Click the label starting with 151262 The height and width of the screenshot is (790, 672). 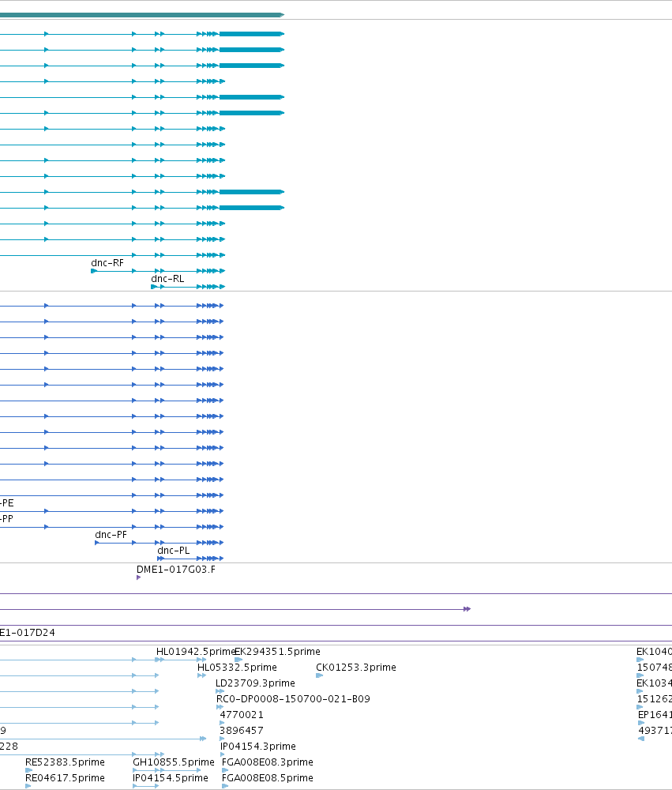[x=655, y=699]
